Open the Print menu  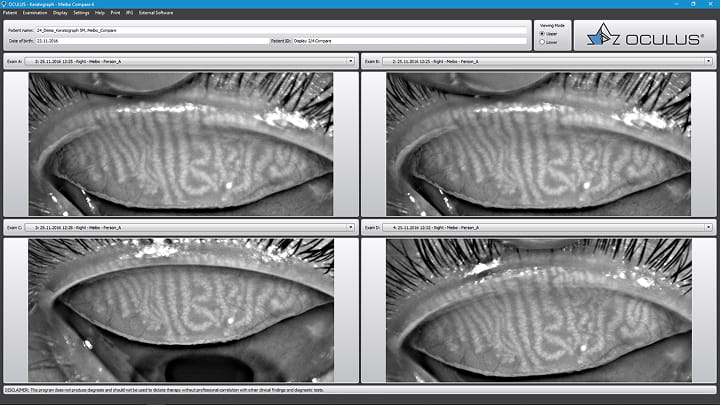pyautogui.click(x=115, y=13)
